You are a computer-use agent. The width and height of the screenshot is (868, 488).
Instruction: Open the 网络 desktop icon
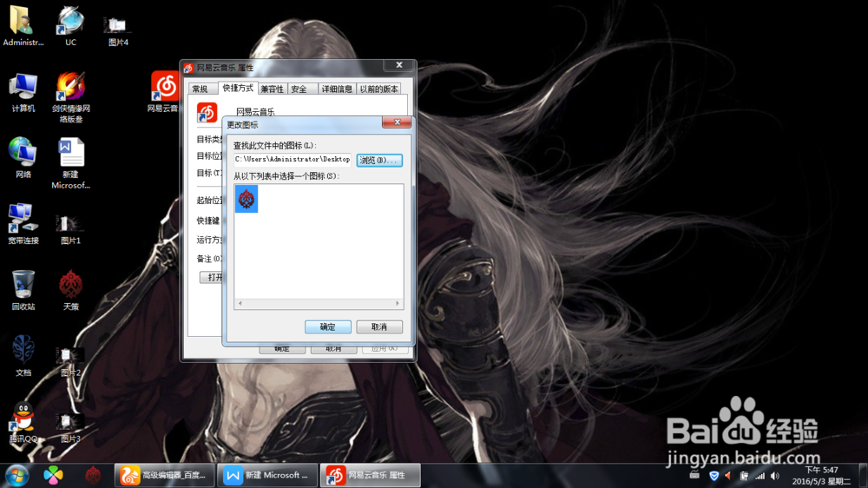point(23,158)
